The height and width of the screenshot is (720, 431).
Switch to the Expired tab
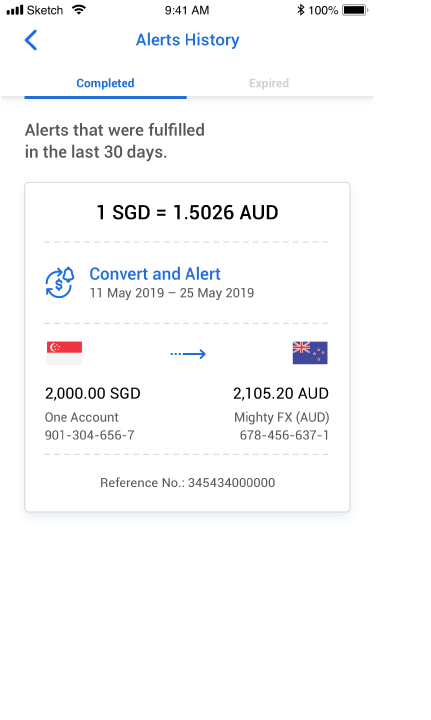tap(269, 83)
